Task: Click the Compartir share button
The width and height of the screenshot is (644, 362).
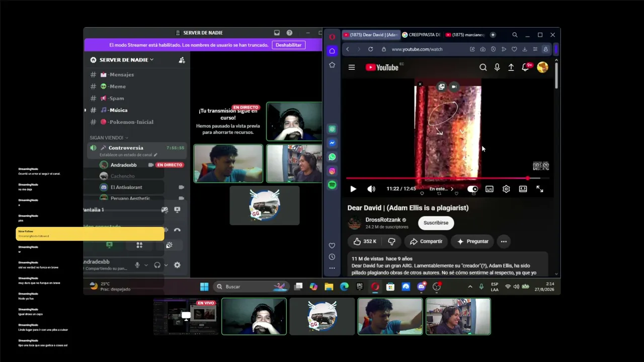Action: tap(426, 241)
